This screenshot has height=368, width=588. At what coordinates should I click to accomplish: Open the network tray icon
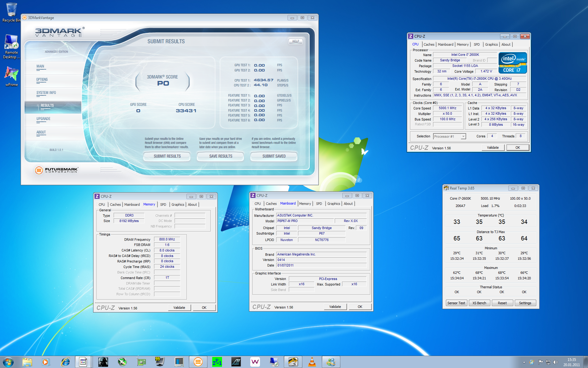[x=548, y=362]
